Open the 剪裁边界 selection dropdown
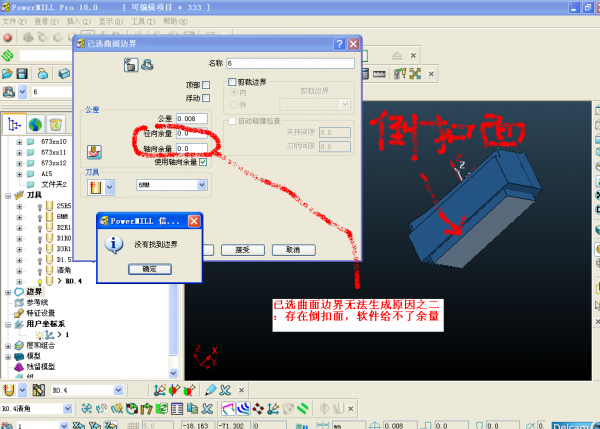The width and height of the screenshot is (600, 429). point(345,104)
